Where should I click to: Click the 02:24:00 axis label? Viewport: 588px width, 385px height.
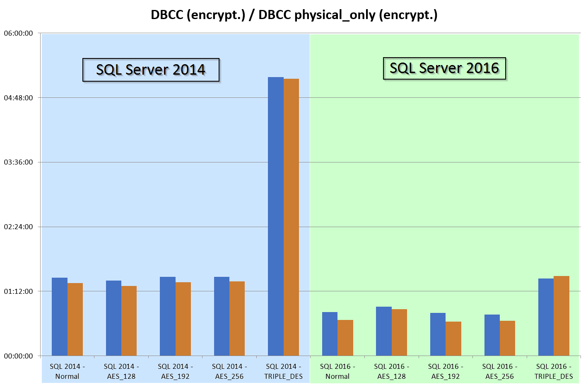click(x=18, y=227)
